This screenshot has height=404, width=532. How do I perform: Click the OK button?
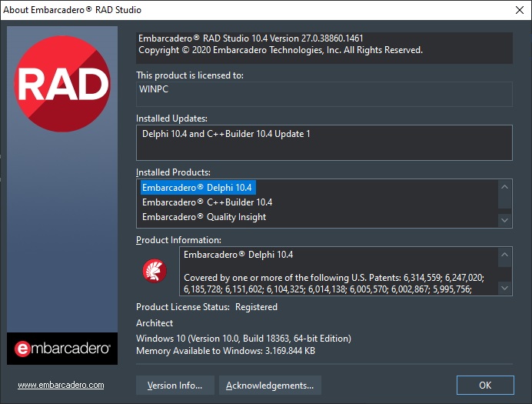tap(485, 385)
